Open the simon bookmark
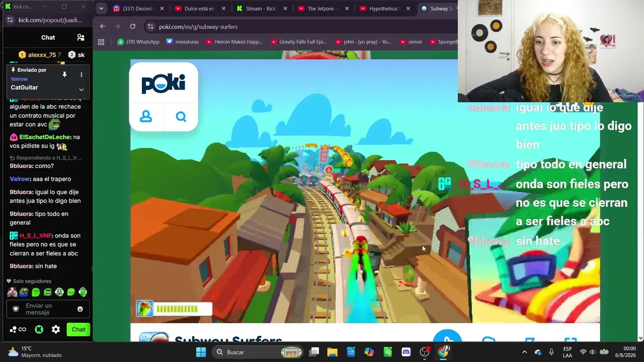Screen dimensions: 644x362 click(410, 42)
